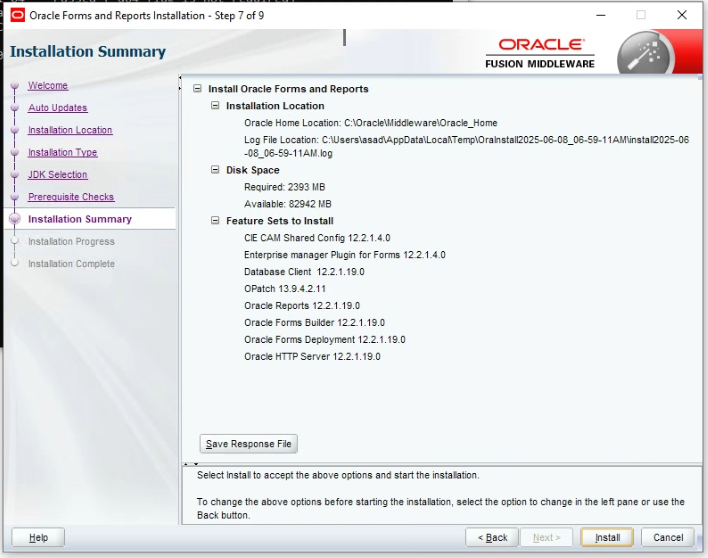Click the Welcome step bullet icon
The image size is (708, 558).
coord(15,85)
